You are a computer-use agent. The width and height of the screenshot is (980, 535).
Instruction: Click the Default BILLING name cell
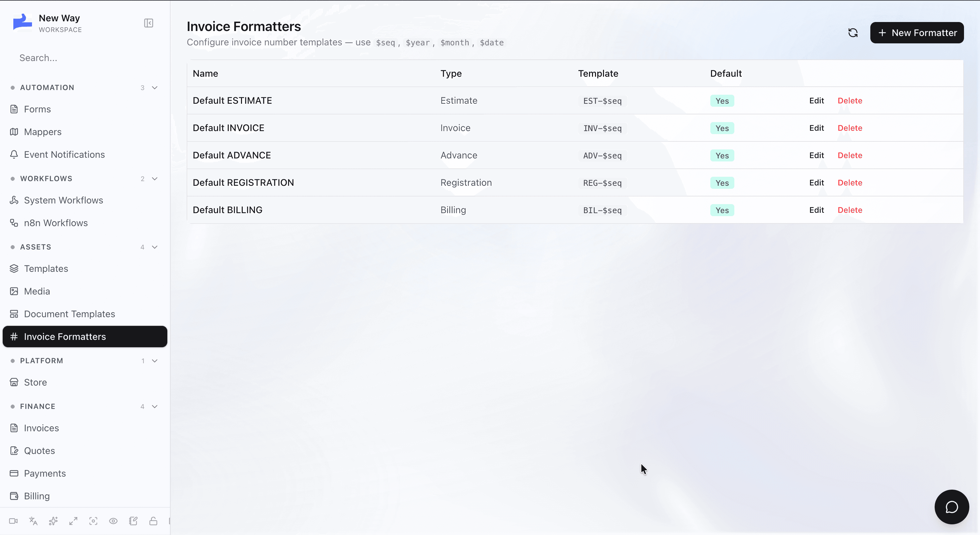tap(227, 210)
